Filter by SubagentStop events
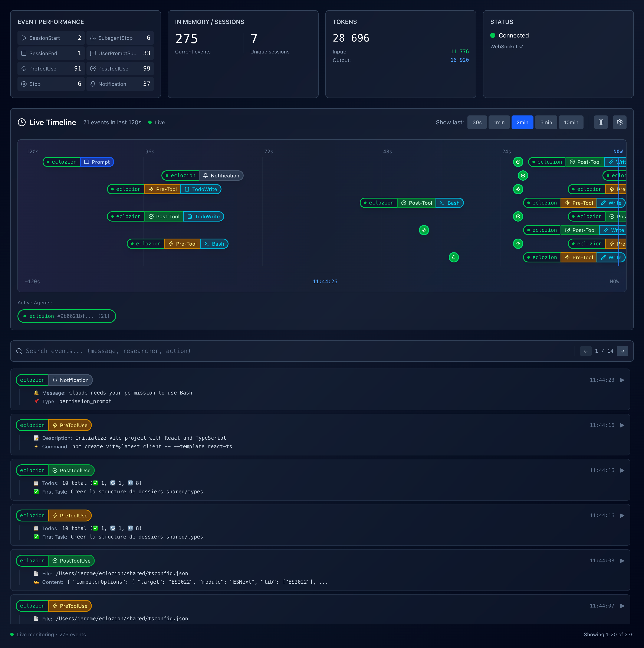The image size is (644, 648). pyautogui.click(x=120, y=38)
